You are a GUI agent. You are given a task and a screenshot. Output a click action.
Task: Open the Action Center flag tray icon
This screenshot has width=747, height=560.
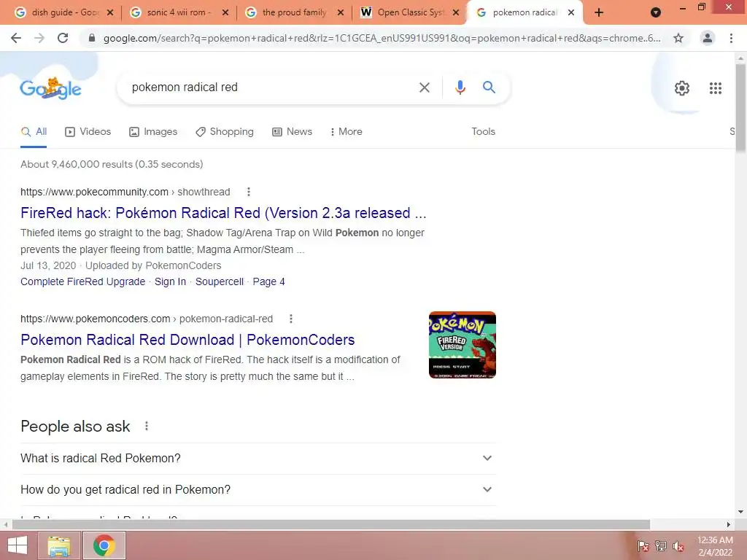coord(643,546)
